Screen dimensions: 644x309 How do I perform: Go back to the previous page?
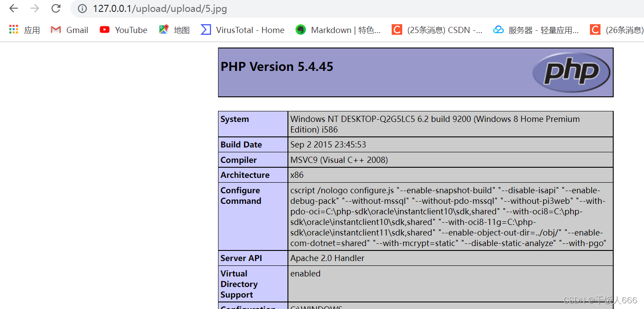(x=14, y=8)
